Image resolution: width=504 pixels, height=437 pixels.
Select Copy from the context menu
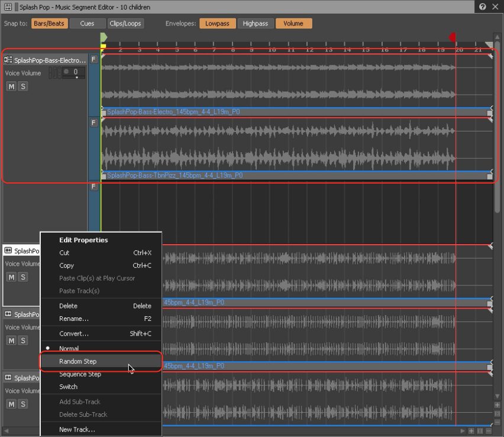click(101, 265)
